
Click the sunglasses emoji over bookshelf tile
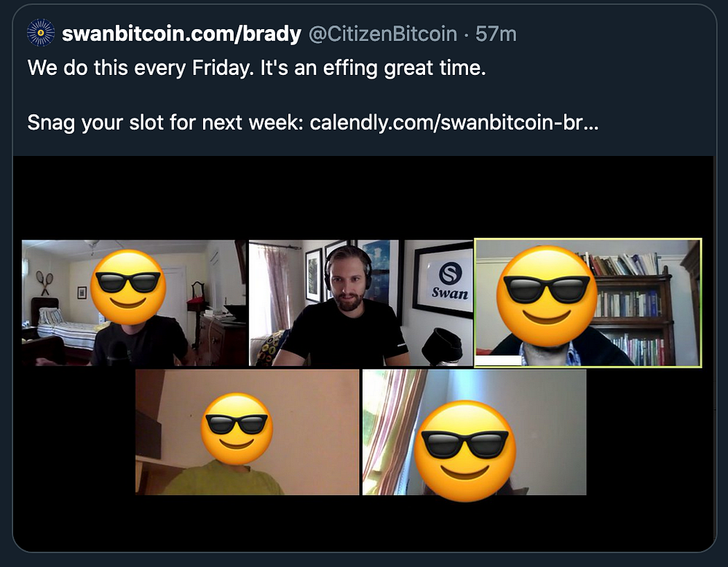click(x=547, y=296)
